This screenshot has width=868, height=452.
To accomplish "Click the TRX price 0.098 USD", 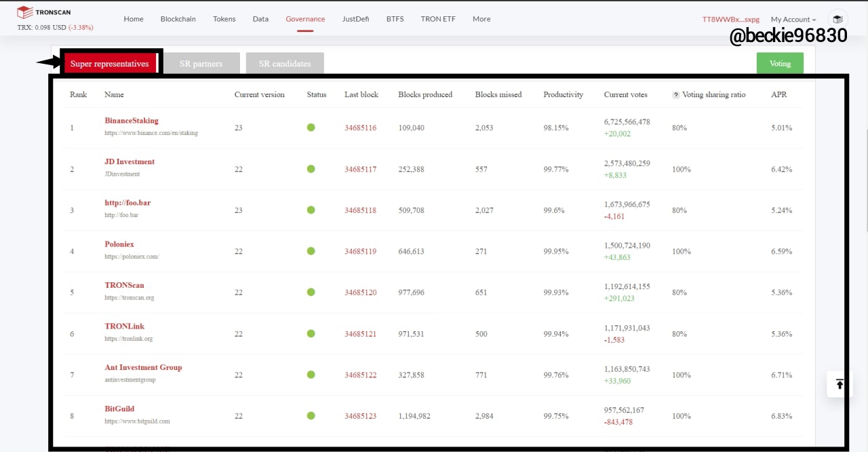I will coord(41,28).
